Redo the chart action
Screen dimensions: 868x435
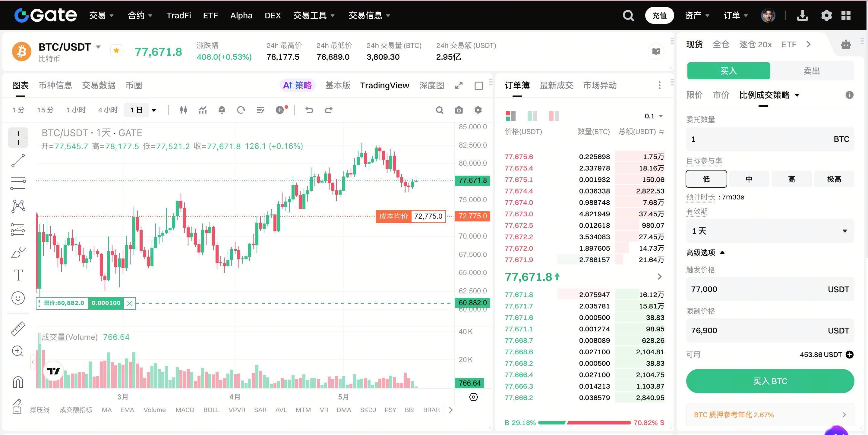pos(328,110)
